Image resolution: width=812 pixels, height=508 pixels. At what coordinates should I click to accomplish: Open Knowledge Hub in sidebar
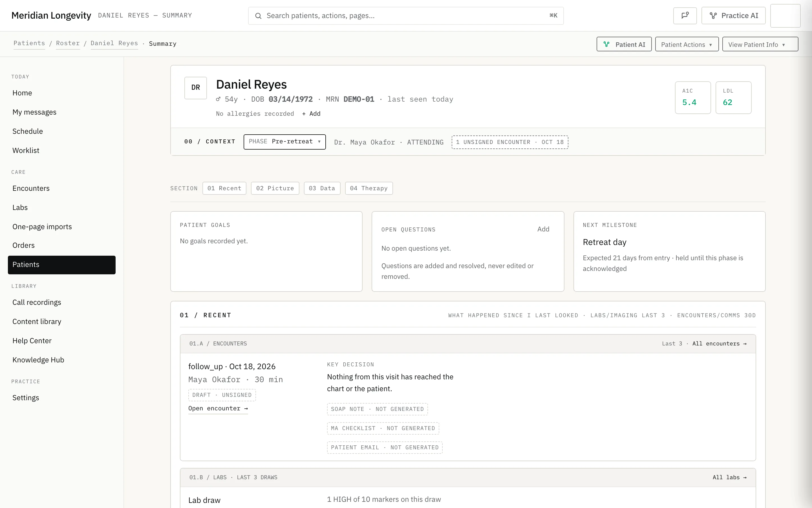click(62, 360)
